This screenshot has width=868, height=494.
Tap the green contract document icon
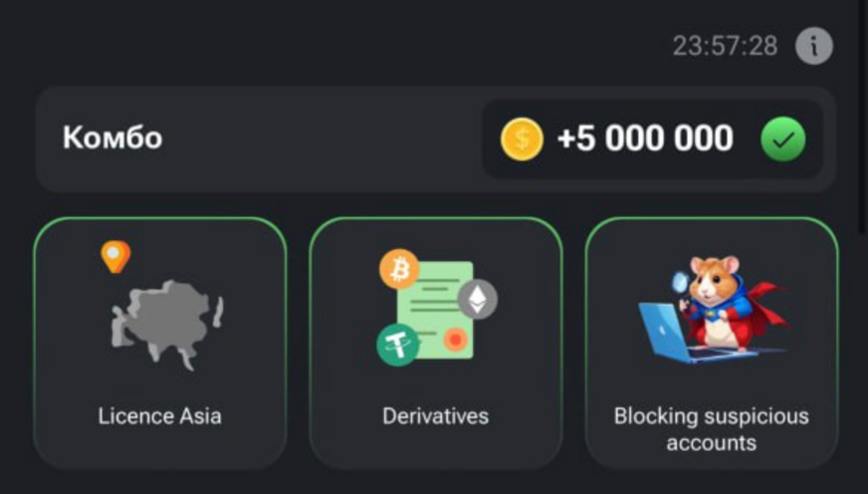point(436,310)
